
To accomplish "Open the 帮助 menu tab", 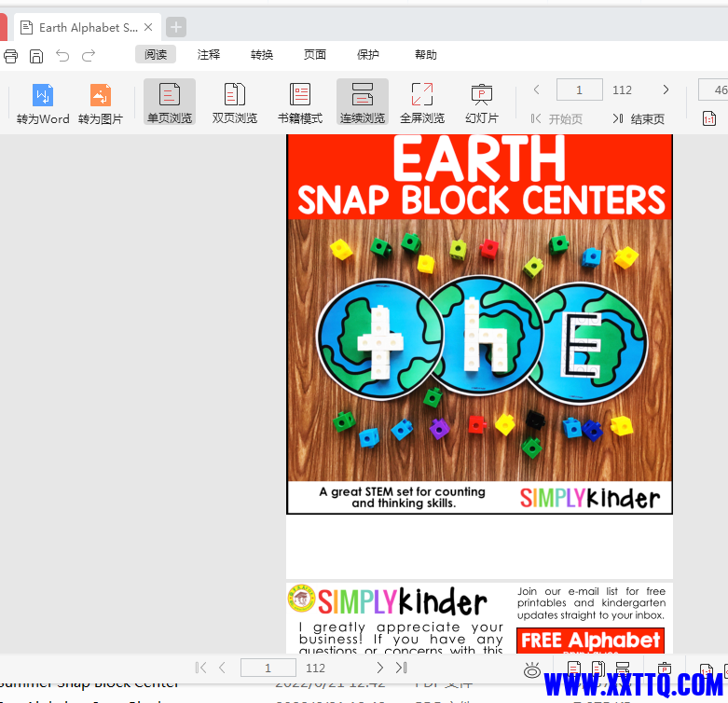I will (x=425, y=54).
